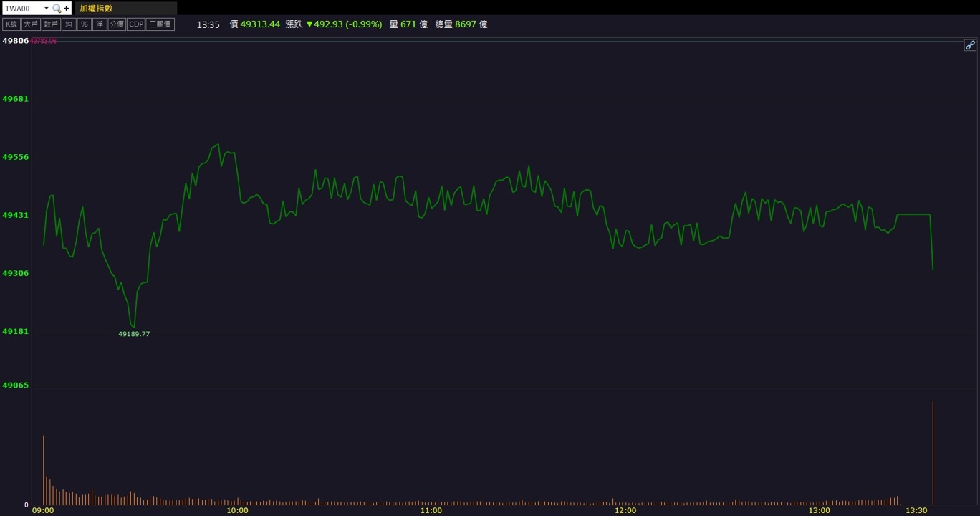This screenshot has height=516, width=980.
Task: Open the TWA00 symbol dropdown arrow
Action: [46, 9]
